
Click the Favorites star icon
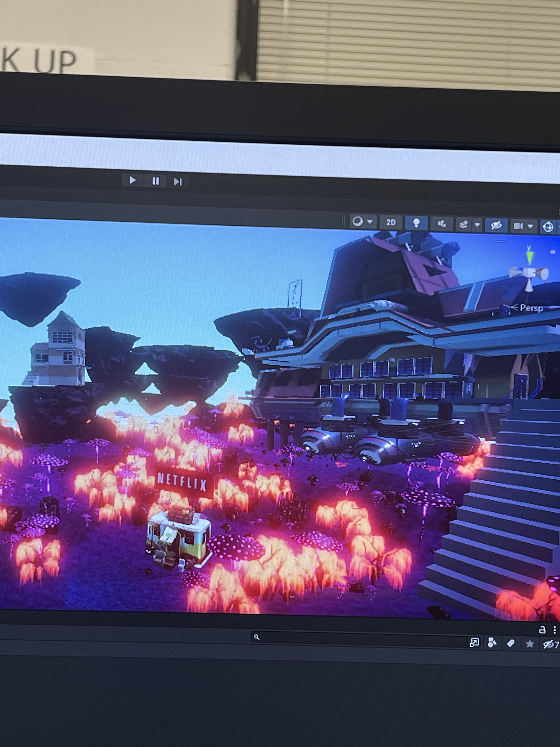(x=530, y=644)
